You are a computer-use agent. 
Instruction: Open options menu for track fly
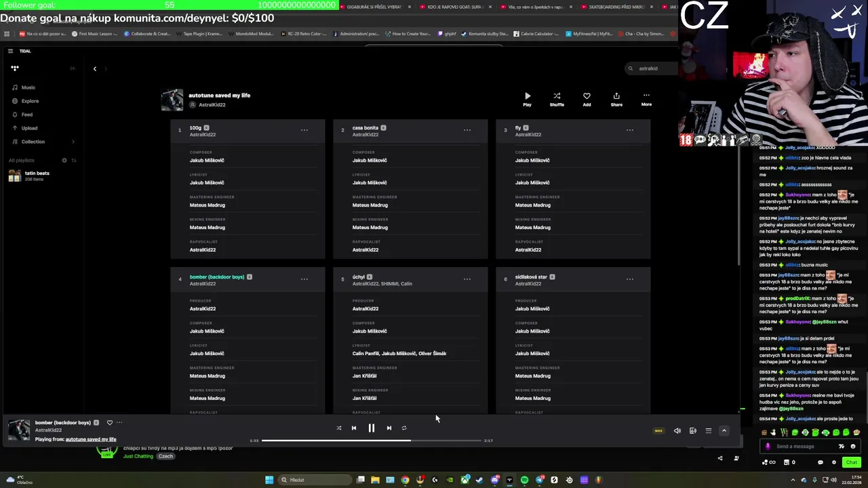630,130
